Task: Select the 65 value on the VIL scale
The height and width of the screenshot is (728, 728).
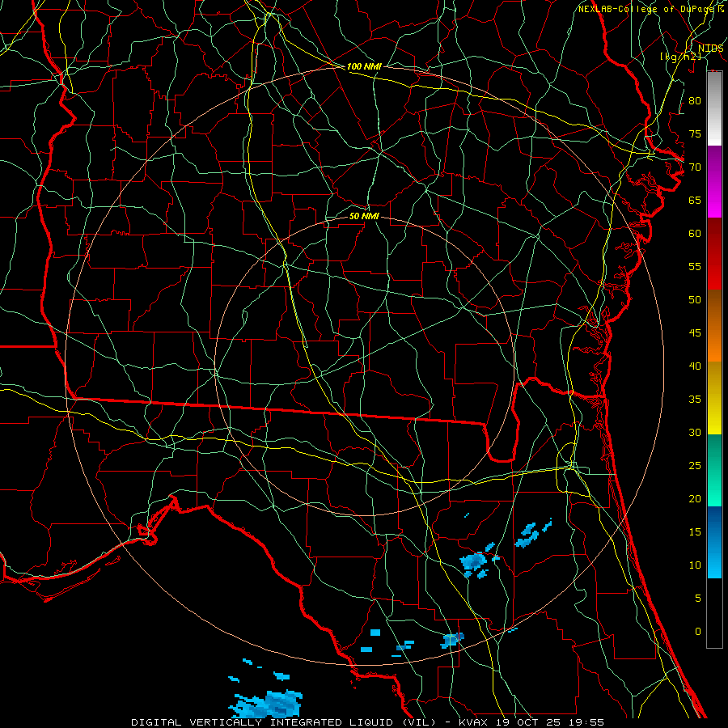Action: (x=695, y=201)
